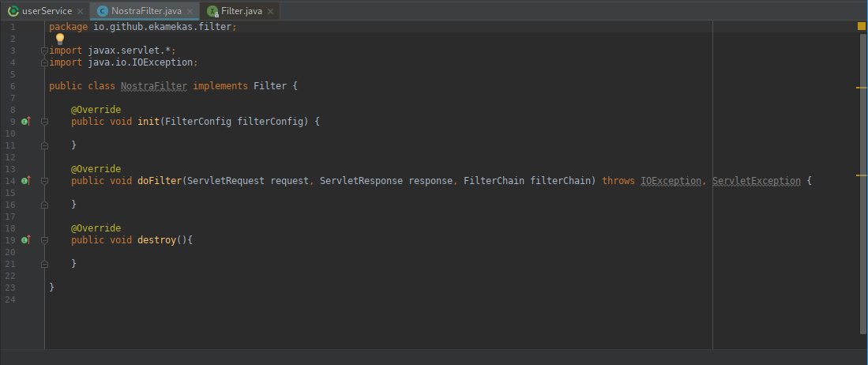The image size is (868, 365).
Task: Click the NostraFilter.java class icon
Action: [103, 11]
